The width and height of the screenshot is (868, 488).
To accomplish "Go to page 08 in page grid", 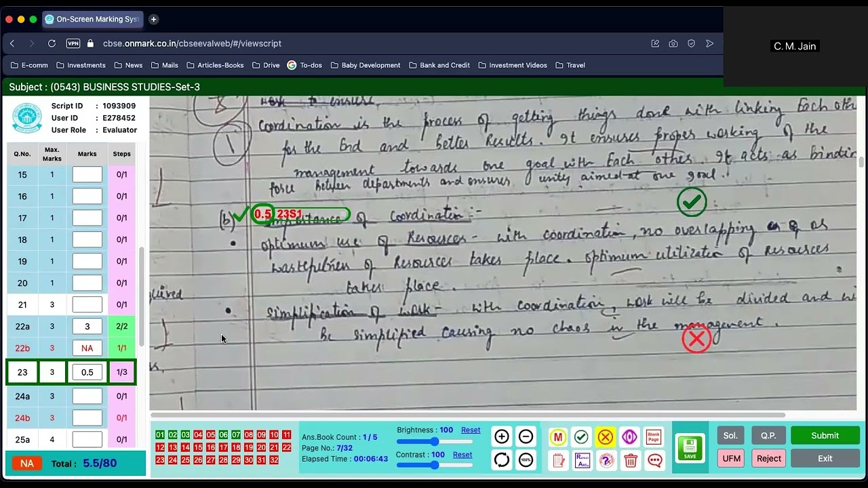I will coord(249,435).
